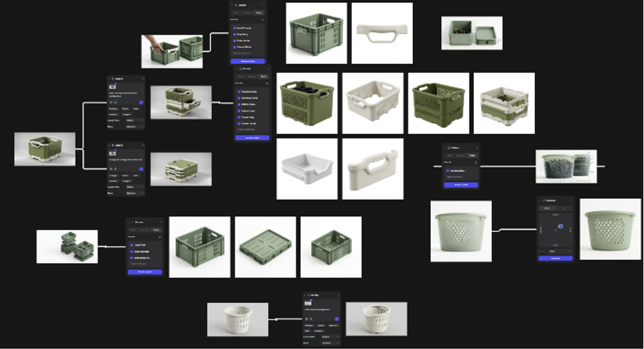
Task: Select rightmost tab in four-item extract panel
Action: click(x=259, y=13)
